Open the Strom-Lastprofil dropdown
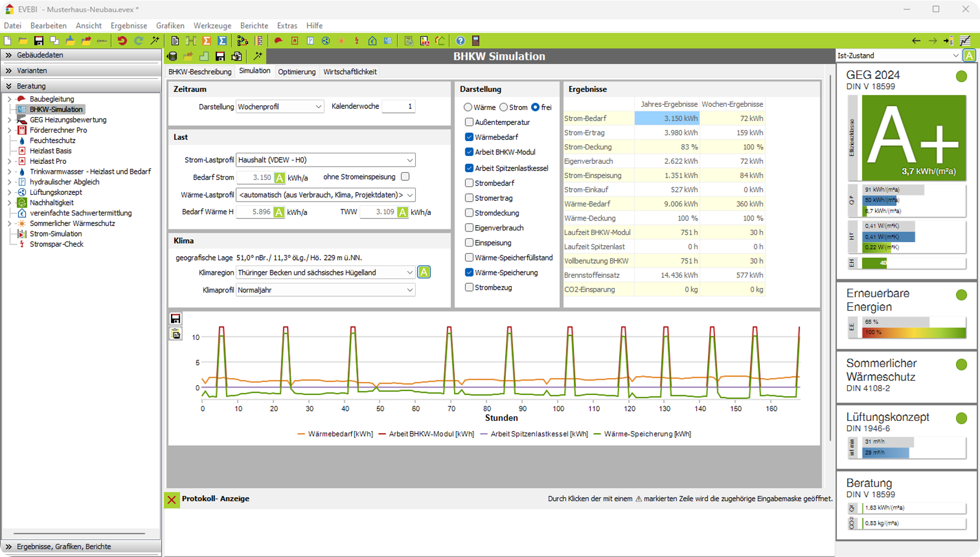This screenshot has width=980, height=557. coord(325,160)
